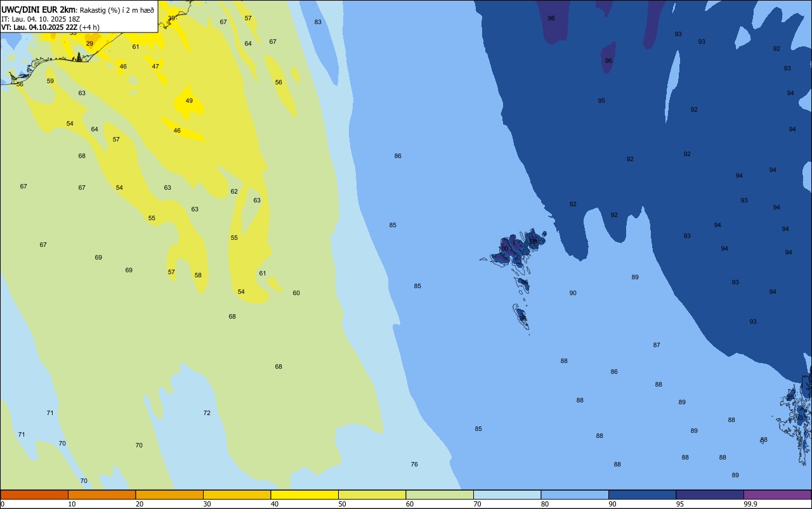Select the 20–30 amber legend swatch
Image resolution: width=812 pixels, height=509 pixels.
pyautogui.click(x=169, y=494)
